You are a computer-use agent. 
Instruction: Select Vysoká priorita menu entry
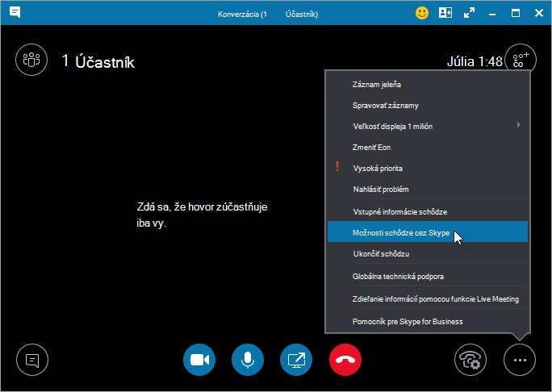(428, 169)
